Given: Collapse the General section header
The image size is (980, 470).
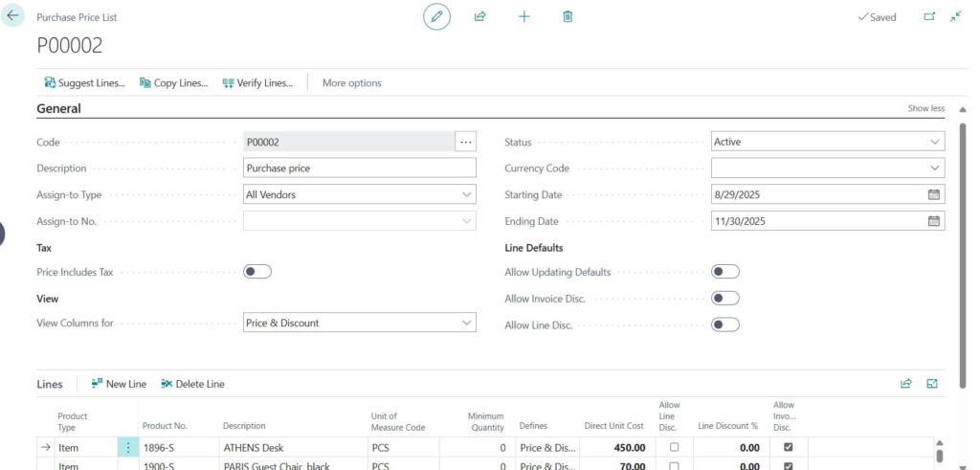Looking at the screenshot, I should [58, 108].
